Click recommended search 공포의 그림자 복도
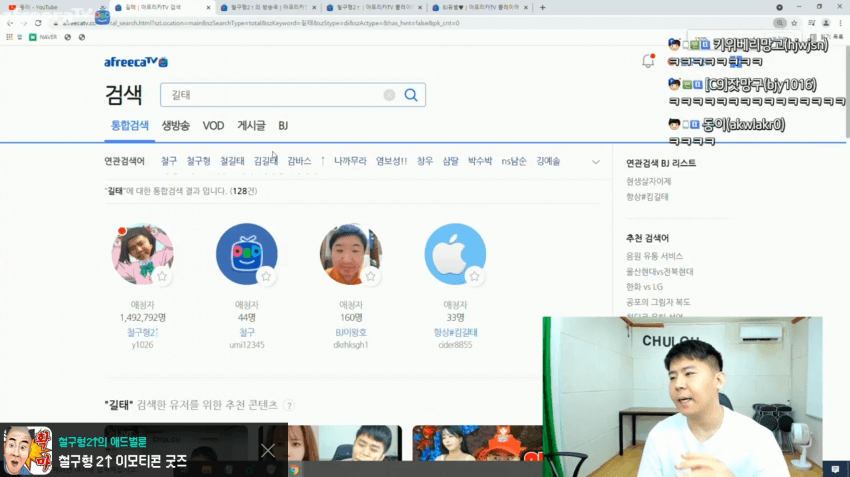This screenshot has height=477, width=850. (658, 301)
